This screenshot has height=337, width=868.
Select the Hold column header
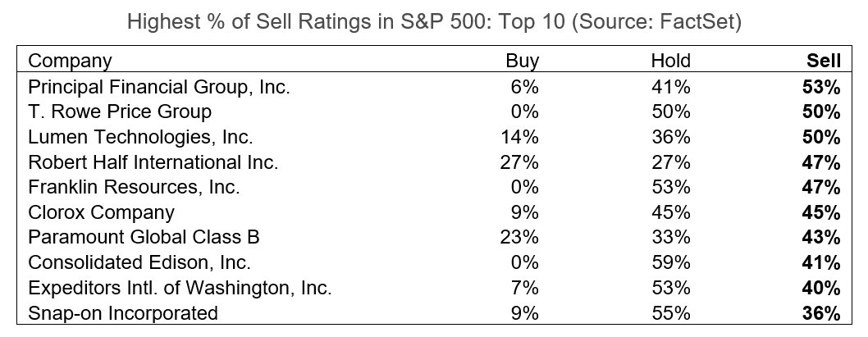(x=670, y=61)
